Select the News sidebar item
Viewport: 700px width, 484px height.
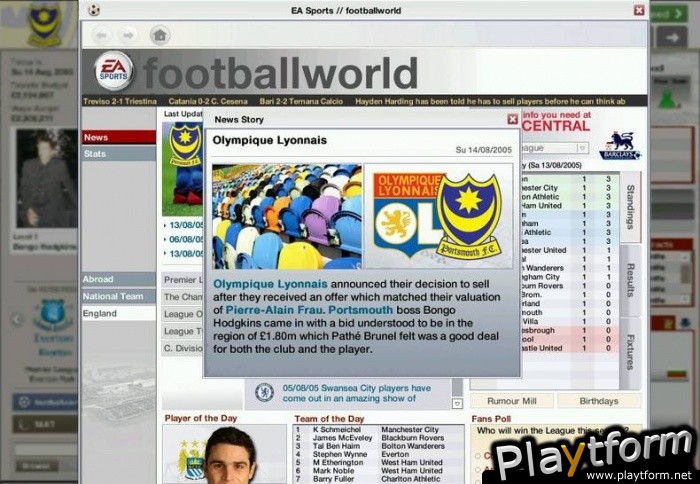click(x=119, y=138)
